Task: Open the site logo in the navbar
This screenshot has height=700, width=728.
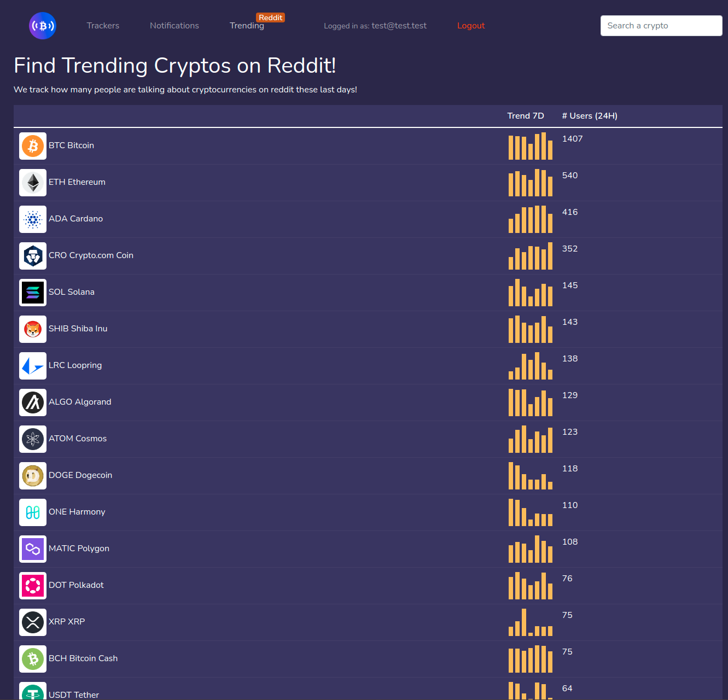Action: [x=42, y=25]
